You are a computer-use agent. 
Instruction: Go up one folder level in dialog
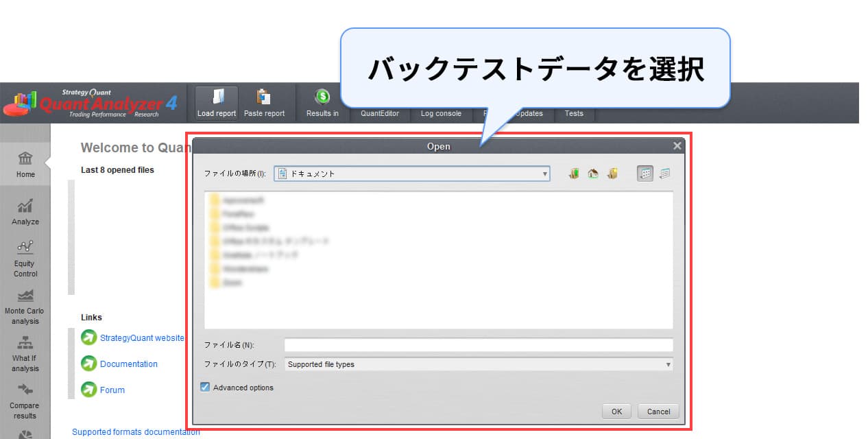(x=574, y=174)
